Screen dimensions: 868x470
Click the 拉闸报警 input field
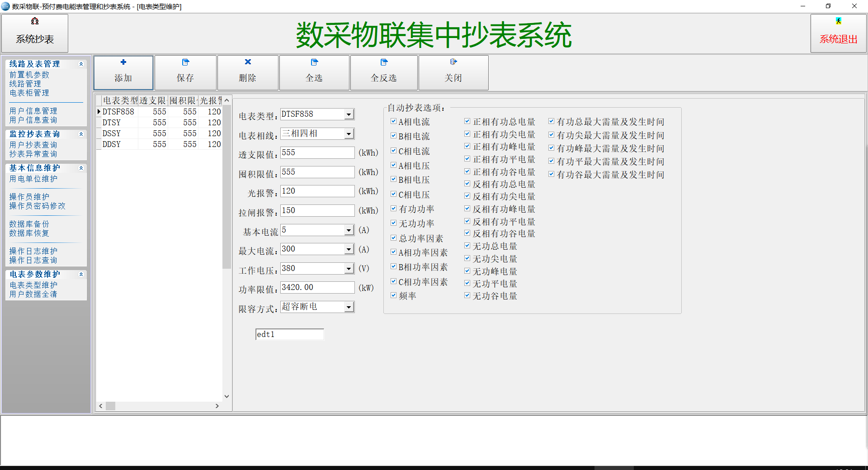[x=317, y=211]
